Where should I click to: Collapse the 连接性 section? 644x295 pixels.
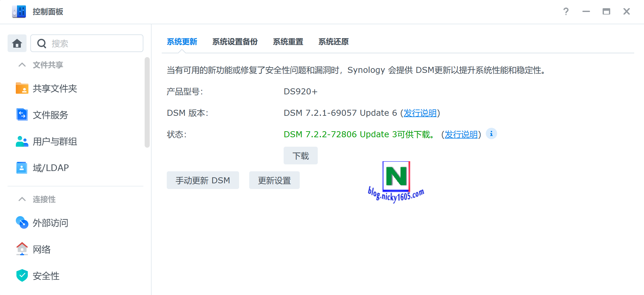pyautogui.click(x=22, y=199)
